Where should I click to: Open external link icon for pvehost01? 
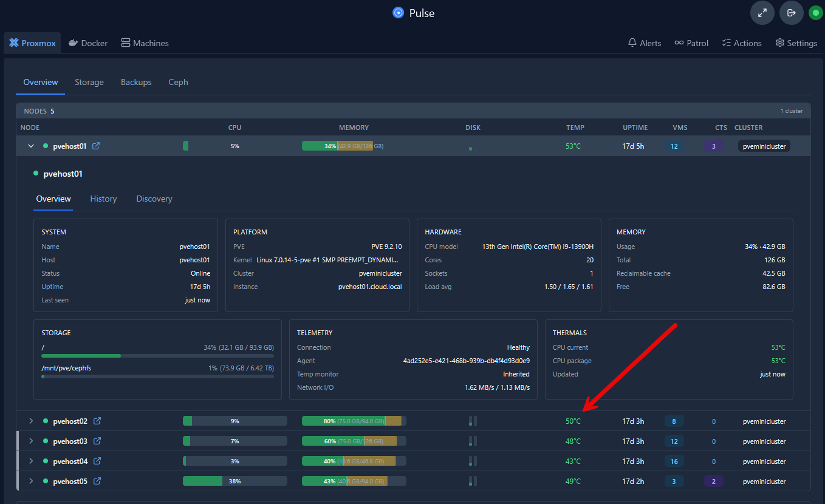tap(96, 146)
